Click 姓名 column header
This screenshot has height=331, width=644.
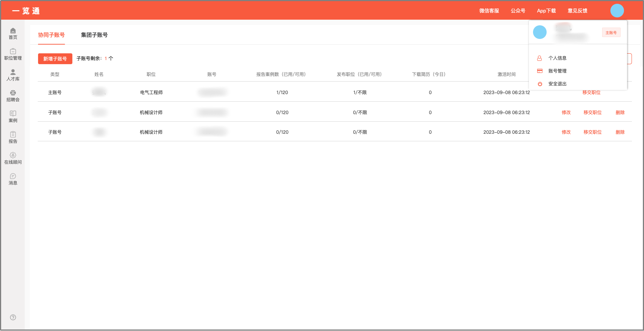(99, 74)
